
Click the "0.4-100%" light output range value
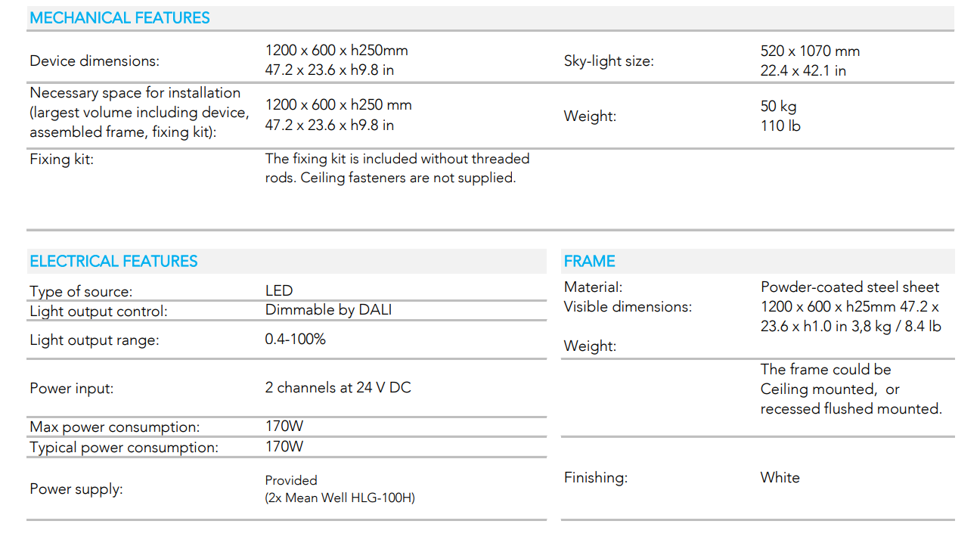pyautogui.click(x=295, y=340)
